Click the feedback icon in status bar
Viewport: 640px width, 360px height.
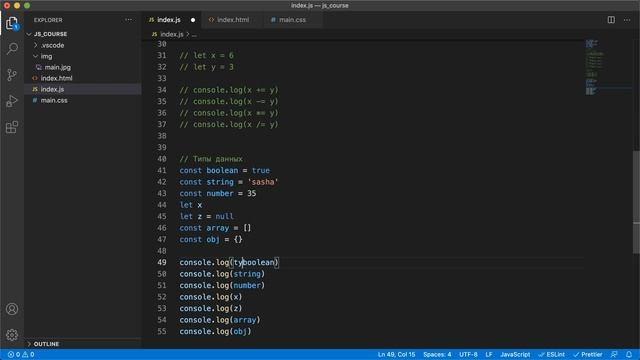(614, 354)
